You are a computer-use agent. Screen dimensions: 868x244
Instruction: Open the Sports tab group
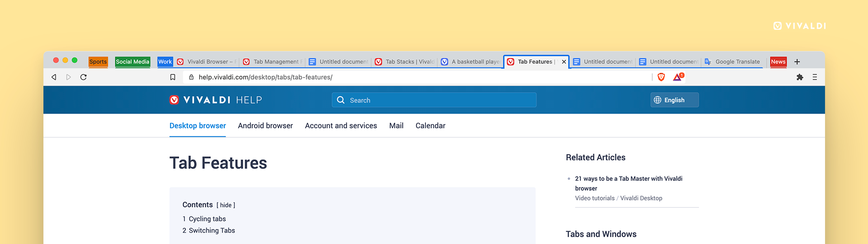pyautogui.click(x=98, y=62)
